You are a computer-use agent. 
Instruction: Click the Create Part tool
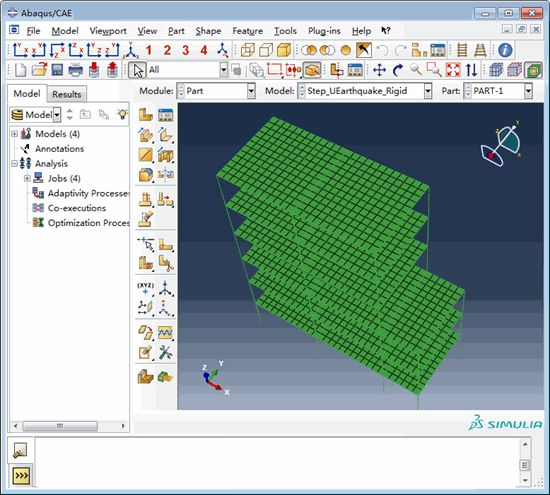146,115
